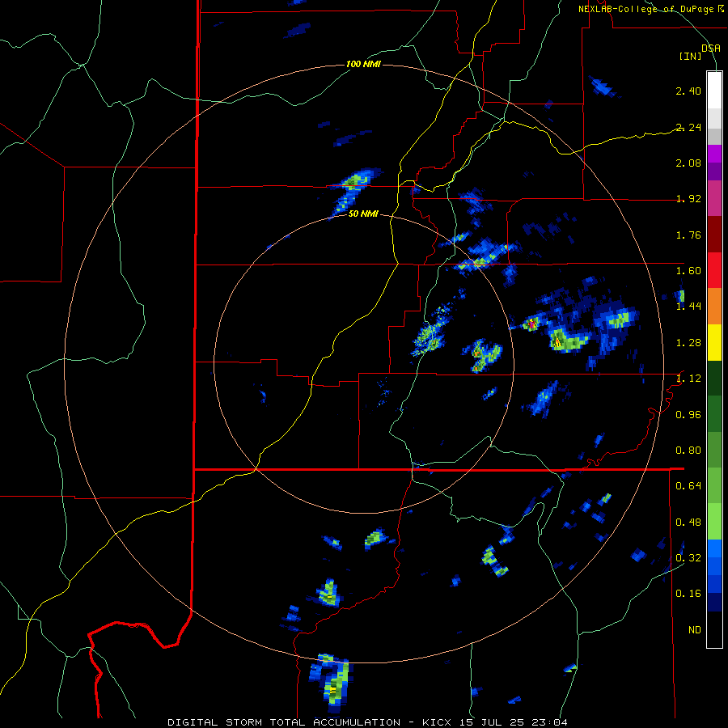Click the 'ND' legend label
The width and height of the screenshot is (728, 728).
point(695,630)
